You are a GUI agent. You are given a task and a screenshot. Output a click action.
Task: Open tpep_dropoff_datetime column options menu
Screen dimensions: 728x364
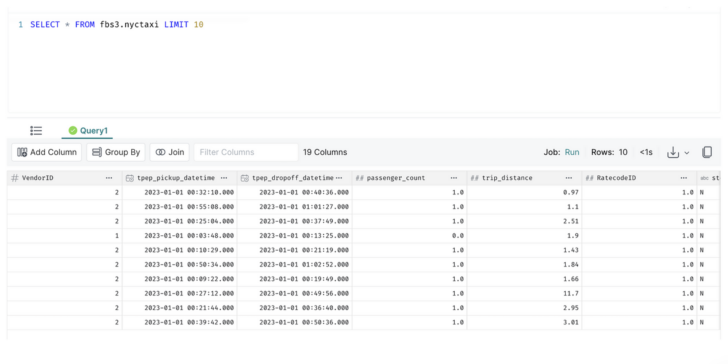click(339, 178)
